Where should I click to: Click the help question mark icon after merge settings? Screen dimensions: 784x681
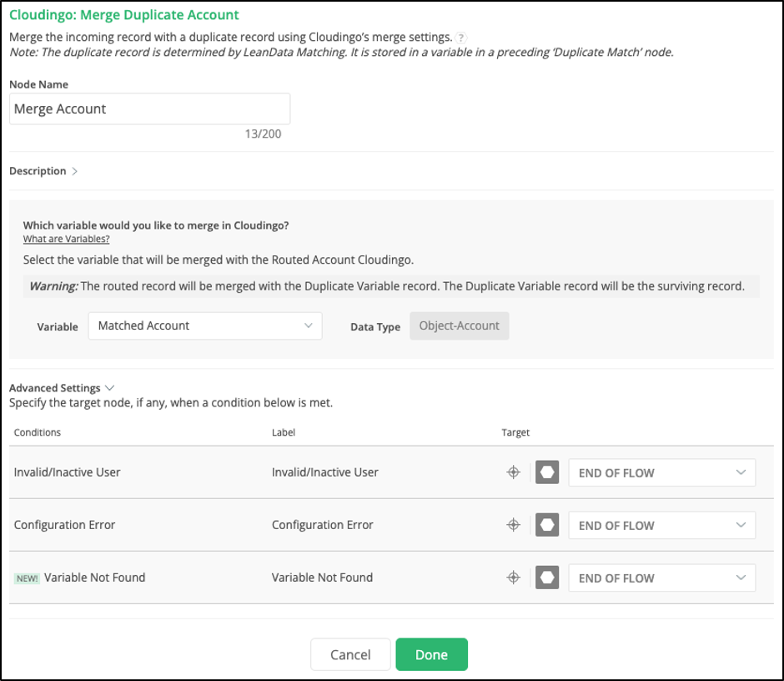point(461,38)
